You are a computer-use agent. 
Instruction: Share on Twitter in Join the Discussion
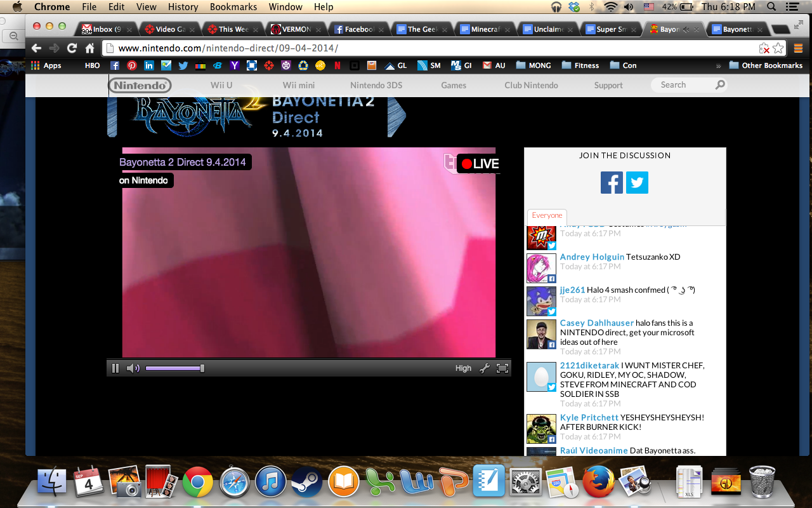point(637,183)
